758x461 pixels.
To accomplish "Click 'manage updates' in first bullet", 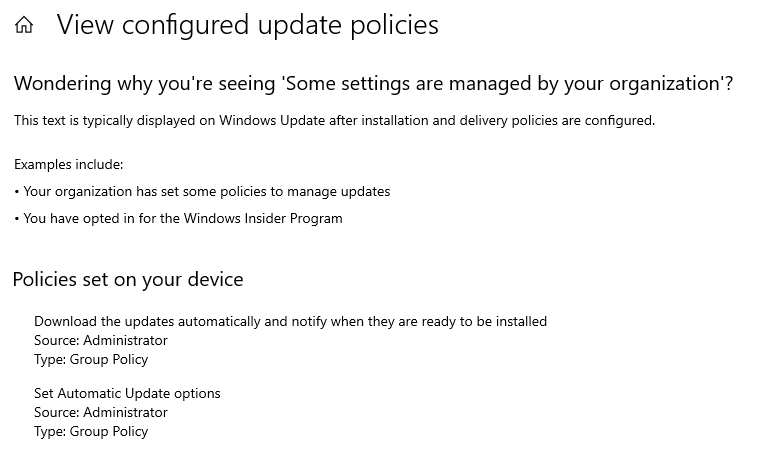I will 338,192.
